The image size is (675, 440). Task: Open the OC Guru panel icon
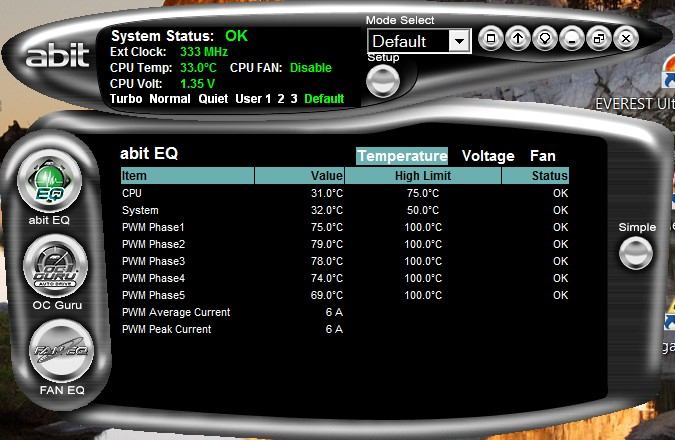point(56,266)
